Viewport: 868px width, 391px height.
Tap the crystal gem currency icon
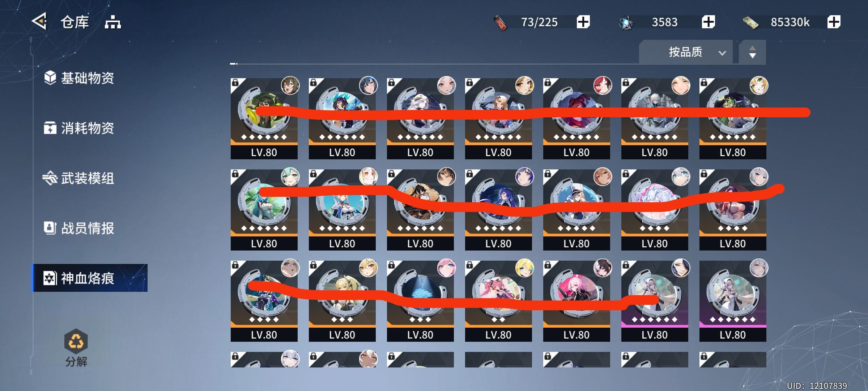click(626, 23)
